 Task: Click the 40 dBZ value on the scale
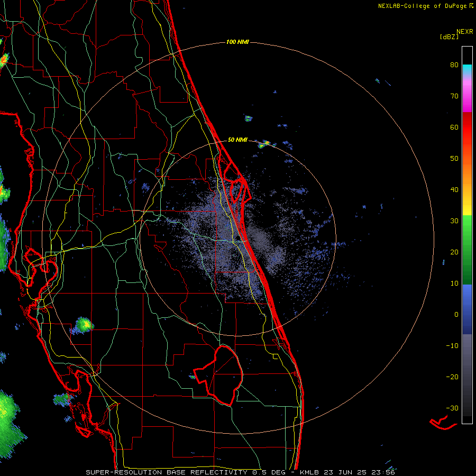tap(454, 190)
